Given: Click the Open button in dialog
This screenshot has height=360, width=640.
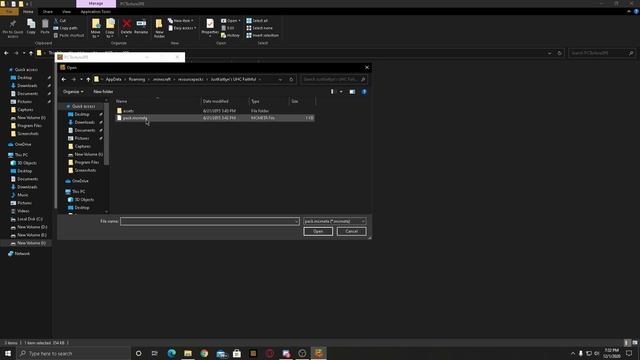Looking at the screenshot, I should tap(318, 231).
